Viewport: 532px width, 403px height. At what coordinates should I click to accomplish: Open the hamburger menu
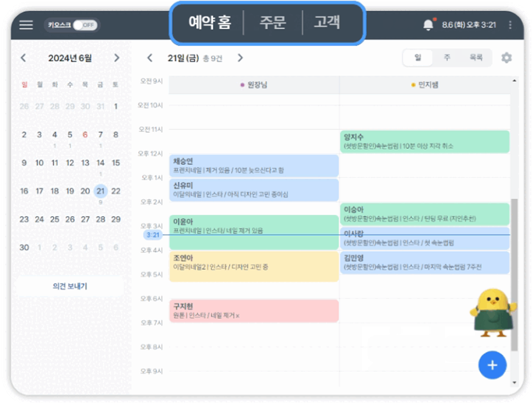coord(26,25)
